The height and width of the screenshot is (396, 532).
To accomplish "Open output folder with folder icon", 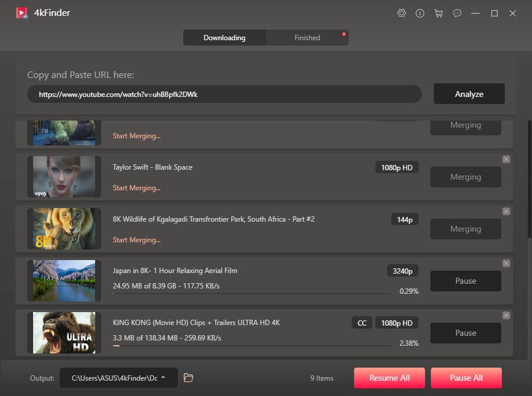I will pos(189,378).
